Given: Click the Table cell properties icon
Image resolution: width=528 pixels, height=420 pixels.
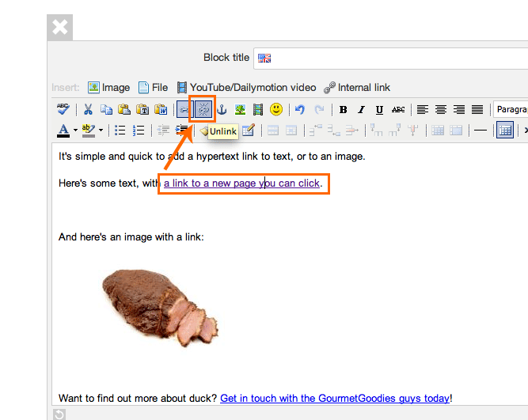Looking at the screenshot, I should [291, 131].
